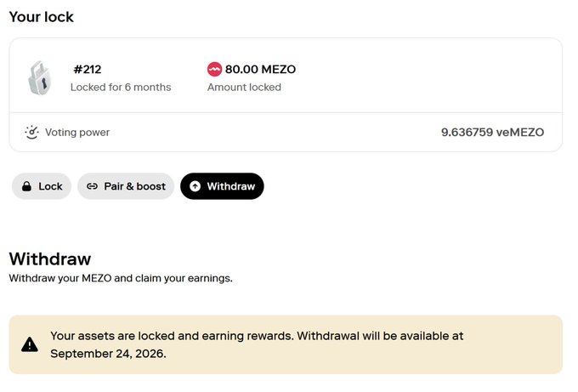The height and width of the screenshot is (392, 578).
Task: Click the voting power gauge icon
Action: coord(32,132)
